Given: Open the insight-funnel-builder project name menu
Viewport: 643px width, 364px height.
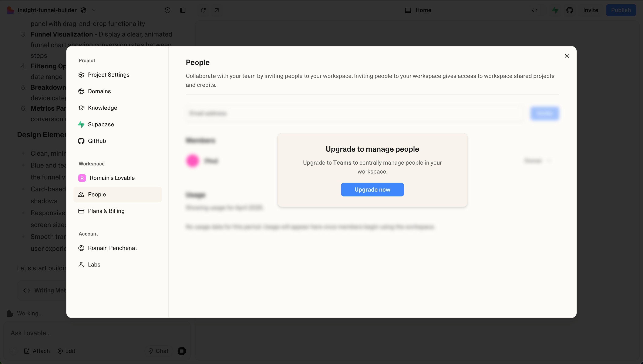Looking at the screenshot, I should pyautogui.click(x=47, y=10).
